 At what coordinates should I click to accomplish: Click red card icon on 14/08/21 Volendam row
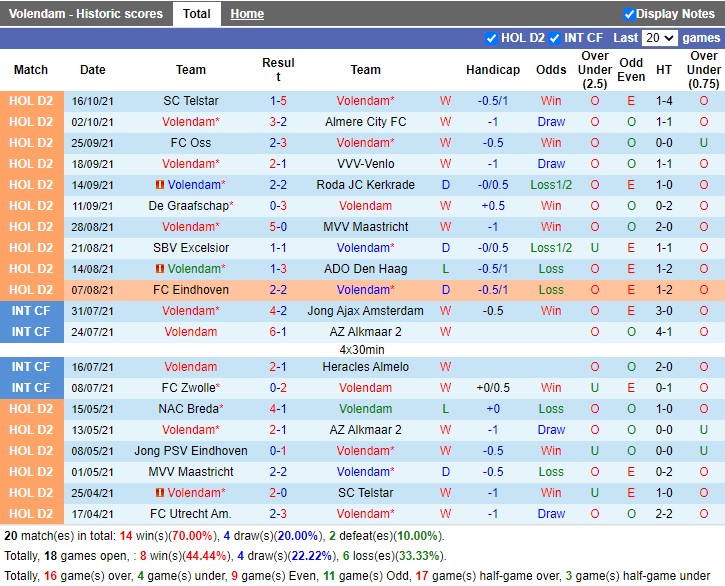pos(160,269)
